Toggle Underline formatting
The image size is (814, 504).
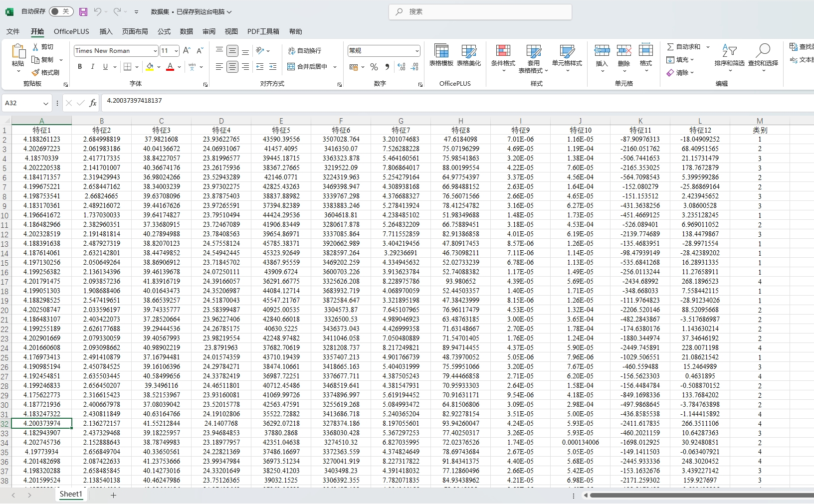point(105,66)
